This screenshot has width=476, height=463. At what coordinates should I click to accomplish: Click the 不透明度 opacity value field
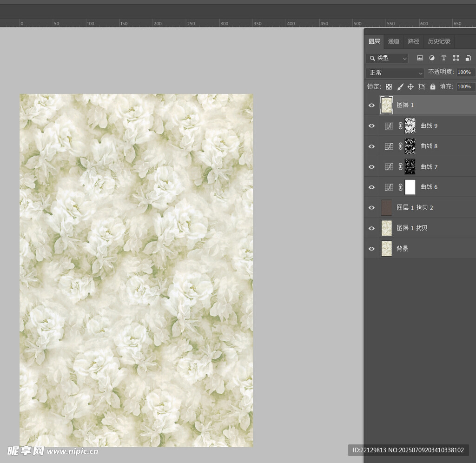(465, 73)
